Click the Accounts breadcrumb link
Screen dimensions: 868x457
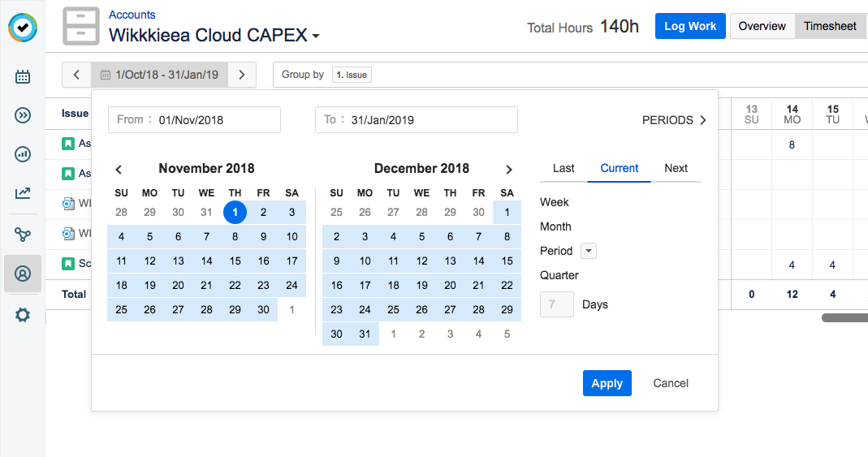pos(132,15)
